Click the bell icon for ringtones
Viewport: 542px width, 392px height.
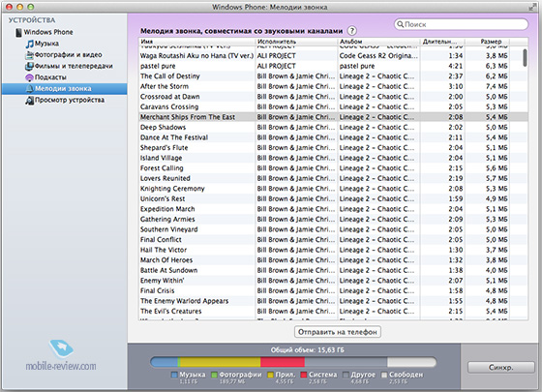tap(30, 89)
